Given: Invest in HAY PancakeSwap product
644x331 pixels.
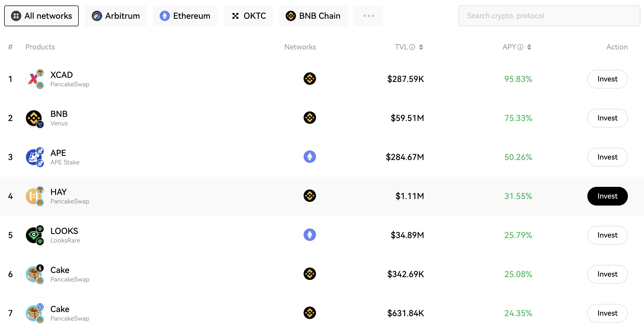Looking at the screenshot, I should coord(607,196).
